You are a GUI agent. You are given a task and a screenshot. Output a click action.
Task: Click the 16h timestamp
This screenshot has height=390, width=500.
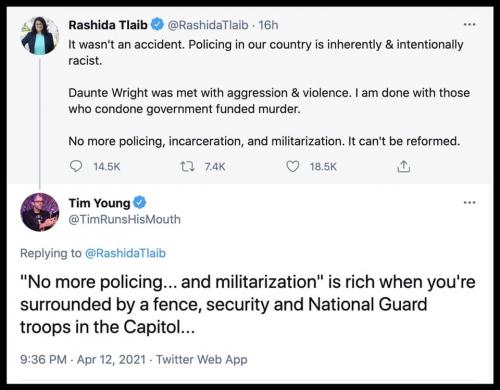tap(268, 25)
